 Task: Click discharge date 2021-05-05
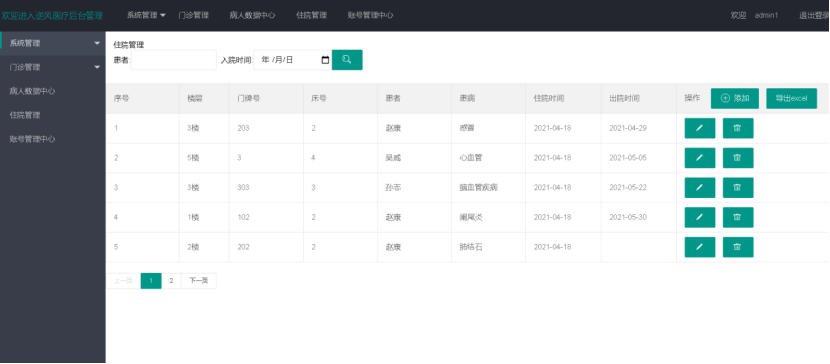[x=628, y=158]
